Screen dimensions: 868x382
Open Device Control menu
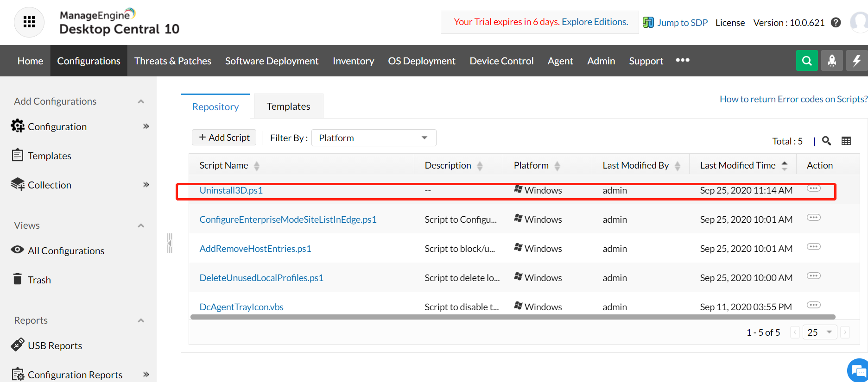501,61
